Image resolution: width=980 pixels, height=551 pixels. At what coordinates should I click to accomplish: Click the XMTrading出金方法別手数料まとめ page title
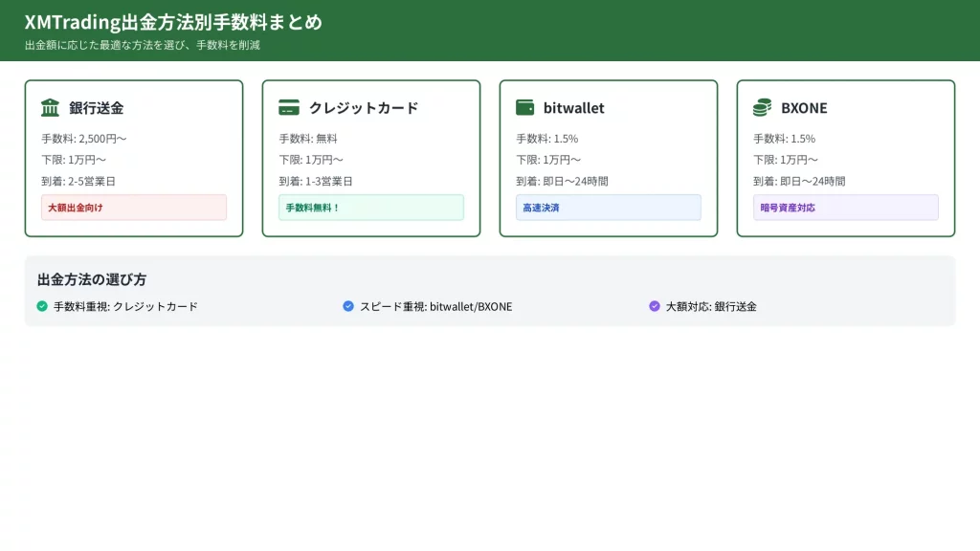pyautogui.click(x=173, y=22)
